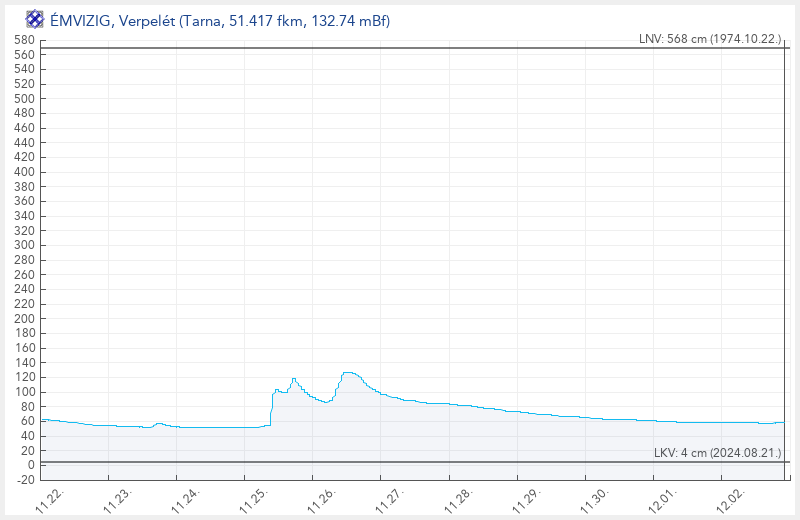
Task: Click the horizontal LNV maximum level line
Action: (400, 48)
